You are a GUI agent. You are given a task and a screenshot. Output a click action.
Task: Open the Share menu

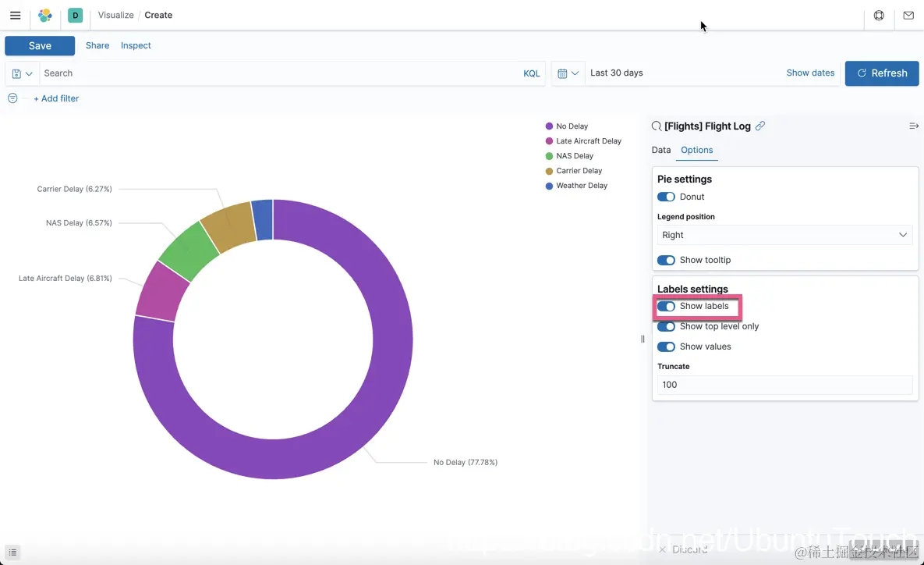click(x=97, y=45)
